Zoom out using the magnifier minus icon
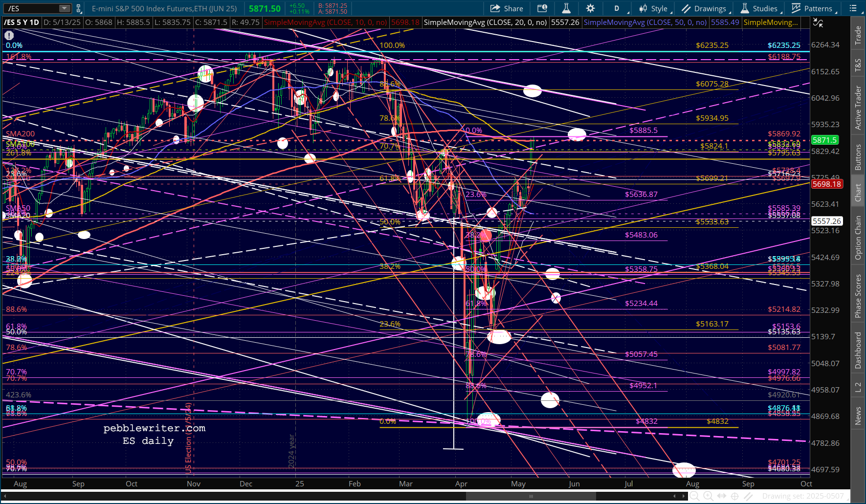866x504 pixels. [x=694, y=496]
